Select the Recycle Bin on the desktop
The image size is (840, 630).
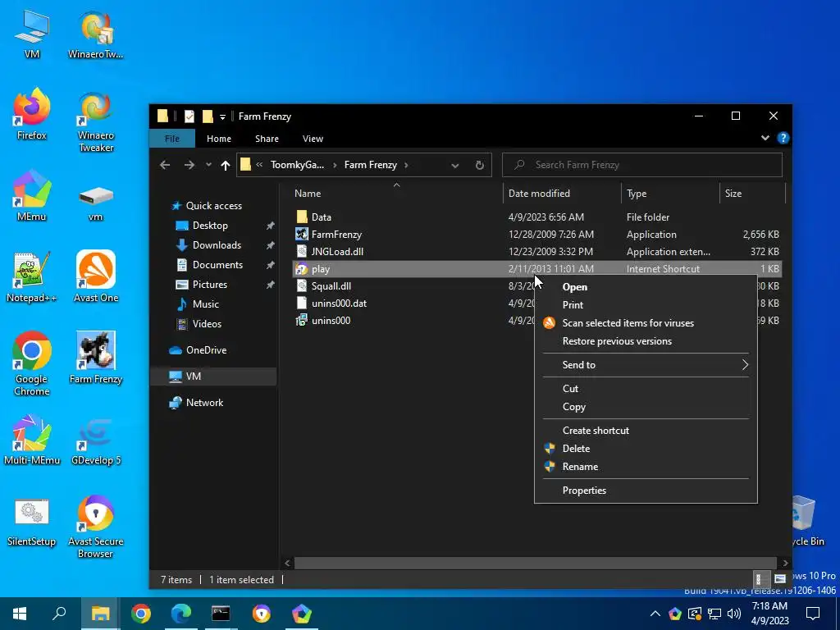[x=806, y=521]
